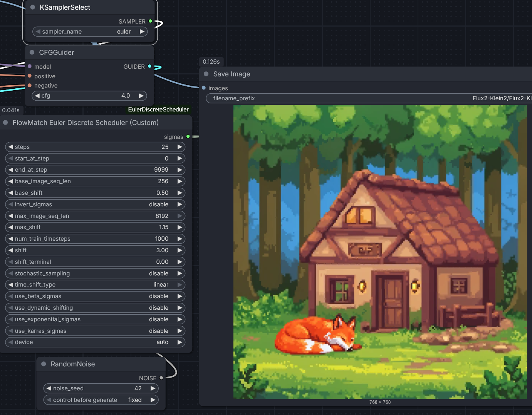The width and height of the screenshot is (532, 415).
Task: Increase noise_seed with its right arrow
Action: click(x=153, y=388)
